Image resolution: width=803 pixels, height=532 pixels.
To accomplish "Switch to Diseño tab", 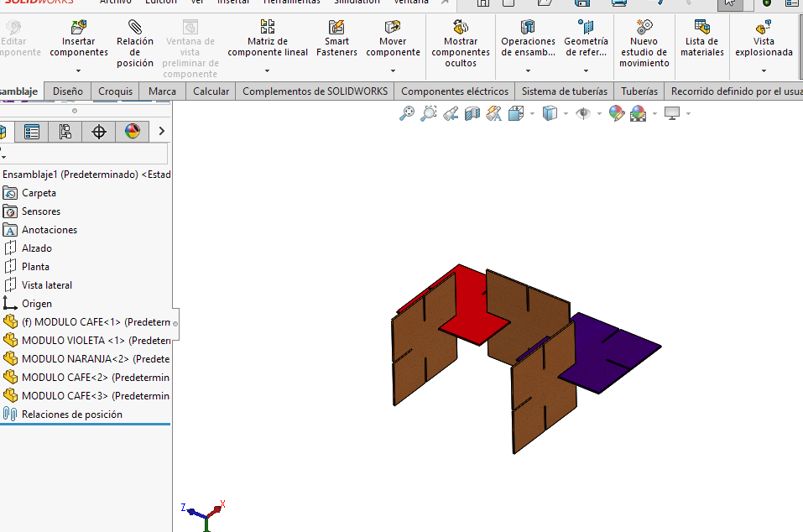I will (x=68, y=91).
